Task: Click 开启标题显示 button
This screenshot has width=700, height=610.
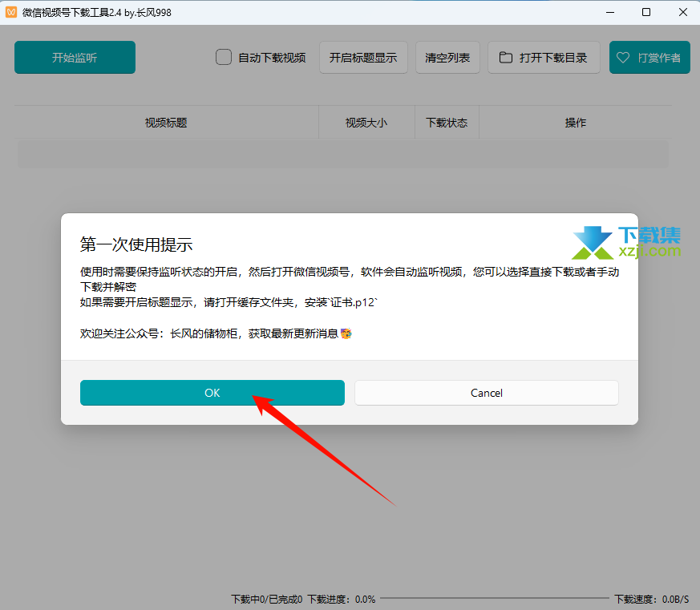Action: click(363, 58)
